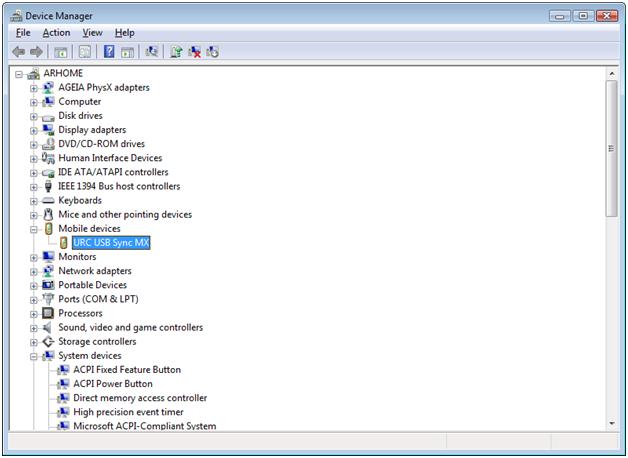This screenshot has width=628, height=458.
Task: Click the Disk drives category icon
Action: tap(48, 117)
